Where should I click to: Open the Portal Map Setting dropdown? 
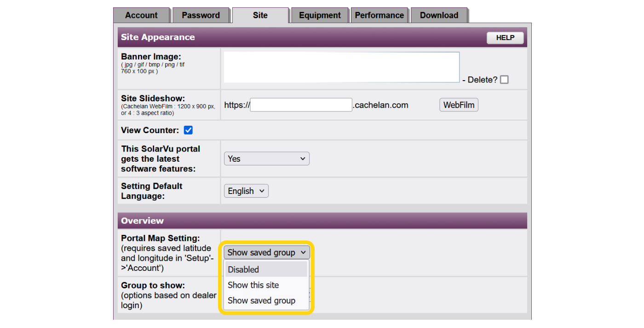coord(266,252)
